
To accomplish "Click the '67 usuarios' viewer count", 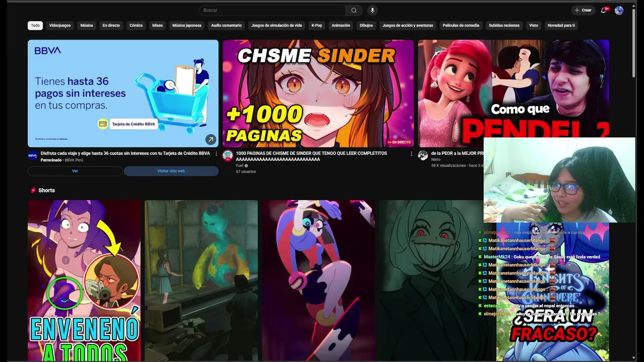I will pos(246,171).
